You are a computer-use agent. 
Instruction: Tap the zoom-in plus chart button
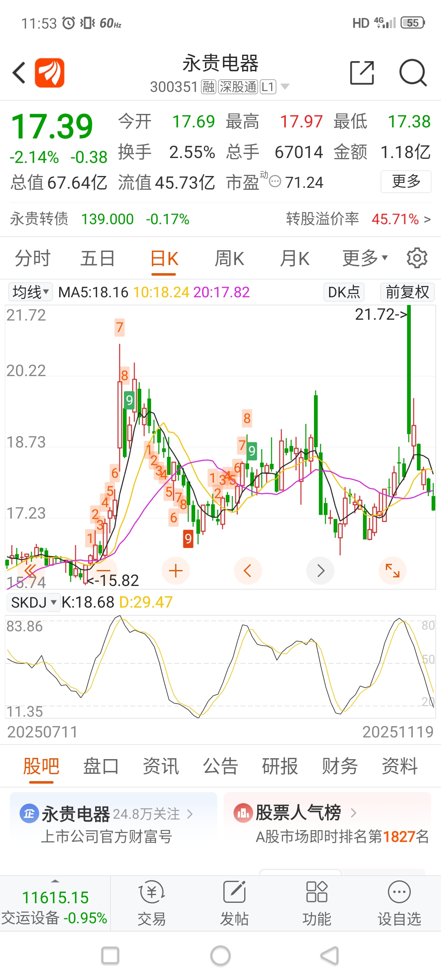(x=176, y=570)
